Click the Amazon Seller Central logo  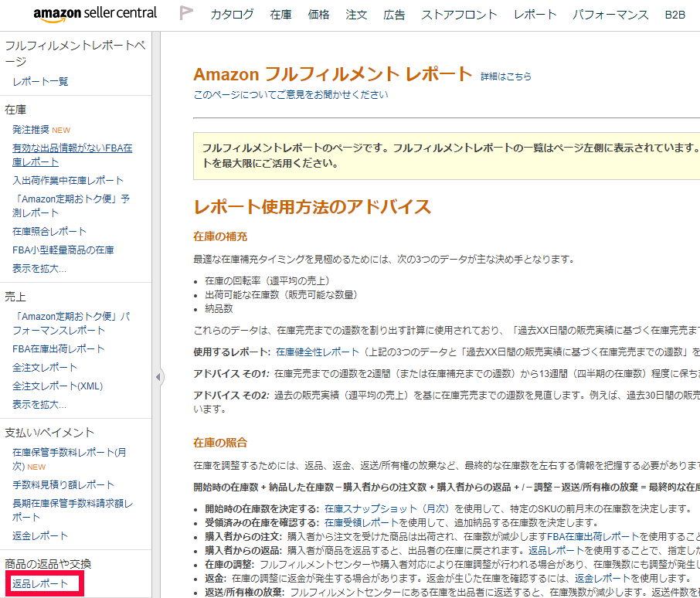(95, 13)
